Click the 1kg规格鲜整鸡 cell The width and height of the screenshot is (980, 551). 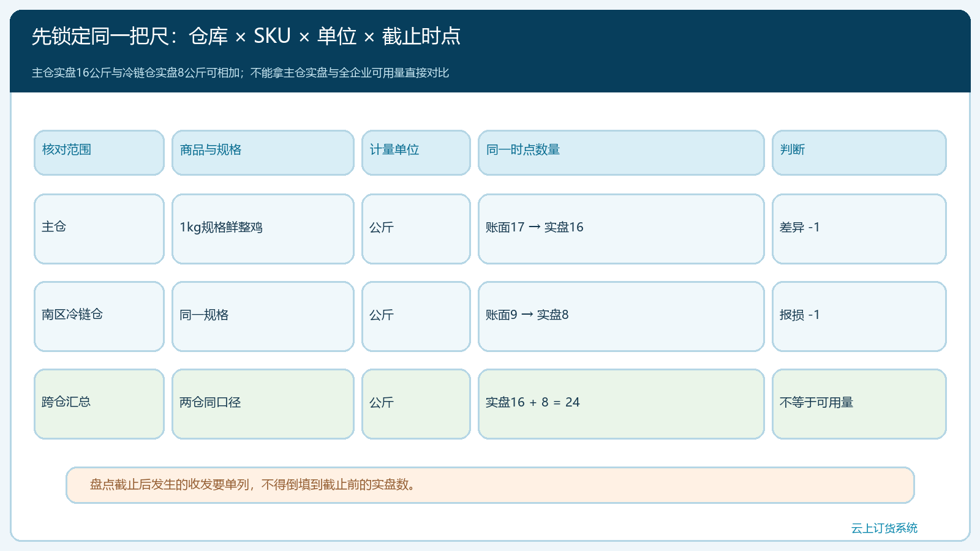click(x=263, y=229)
